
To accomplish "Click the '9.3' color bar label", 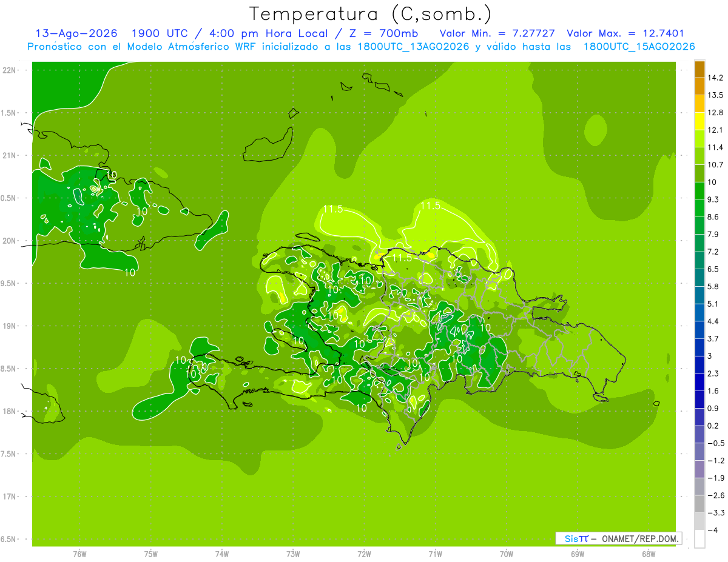I will click(713, 199).
